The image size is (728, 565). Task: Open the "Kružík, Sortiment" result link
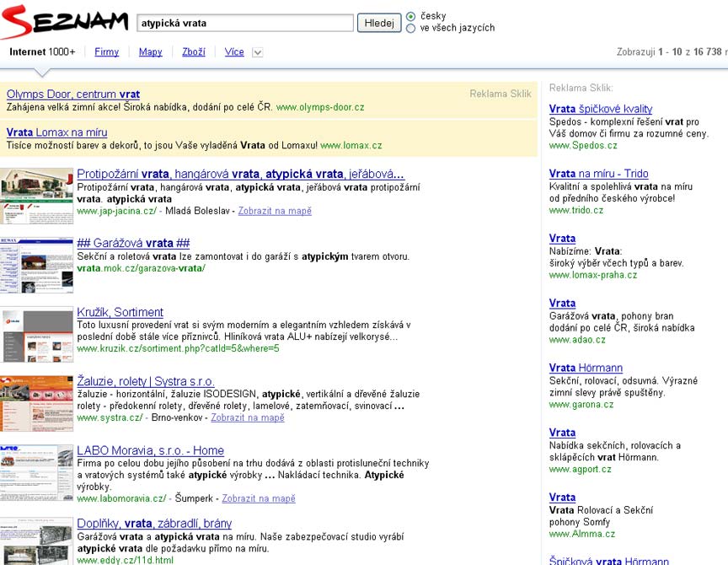pyautogui.click(x=120, y=312)
